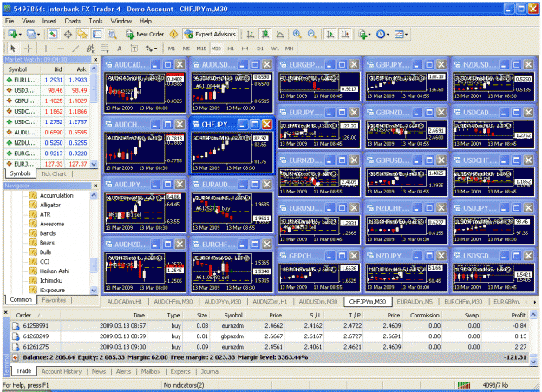542x392 pixels.
Task: Open the Insert menu
Action: [49, 21]
